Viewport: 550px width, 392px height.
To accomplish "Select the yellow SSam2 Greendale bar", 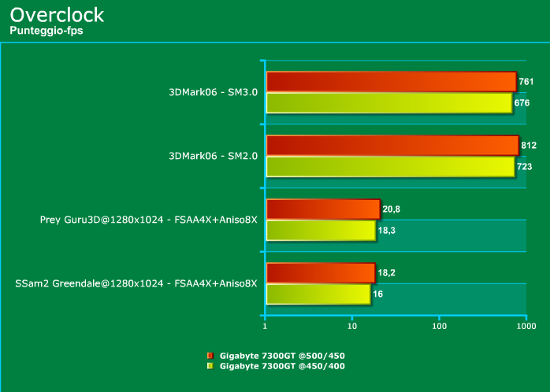I will pos(318,294).
